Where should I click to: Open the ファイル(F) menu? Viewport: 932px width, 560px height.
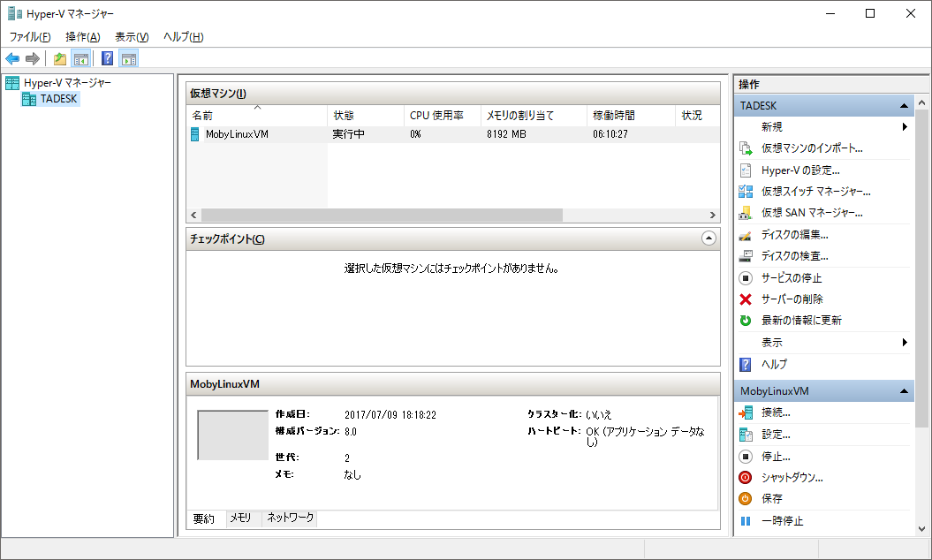point(30,37)
